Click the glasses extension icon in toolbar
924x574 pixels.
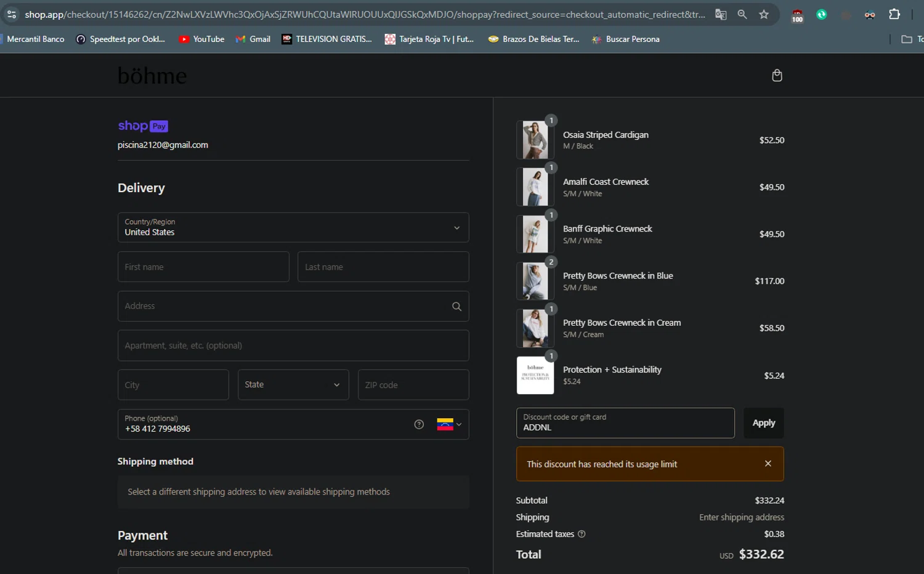coord(870,15)
